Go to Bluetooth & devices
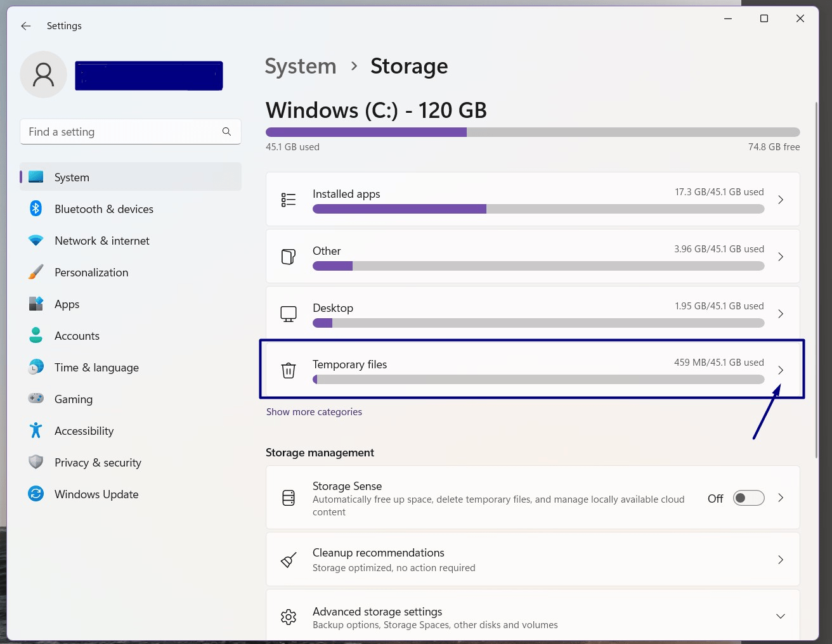This screenshot has width=832, height=644. pos(131,209)
